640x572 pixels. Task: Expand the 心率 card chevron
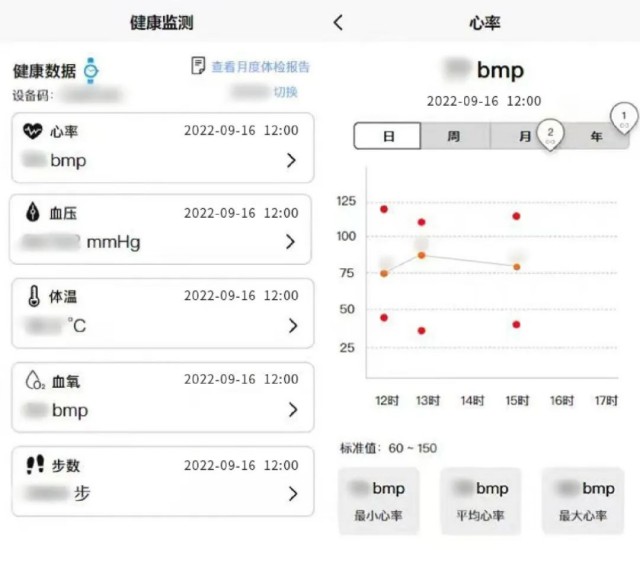[x=291, y=160]
